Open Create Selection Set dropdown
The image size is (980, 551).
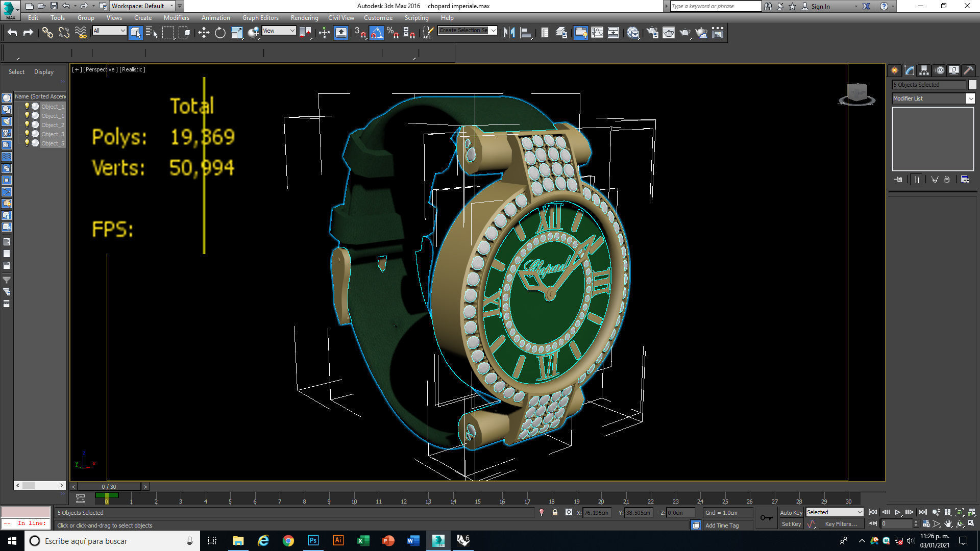[x=468, y=31]
